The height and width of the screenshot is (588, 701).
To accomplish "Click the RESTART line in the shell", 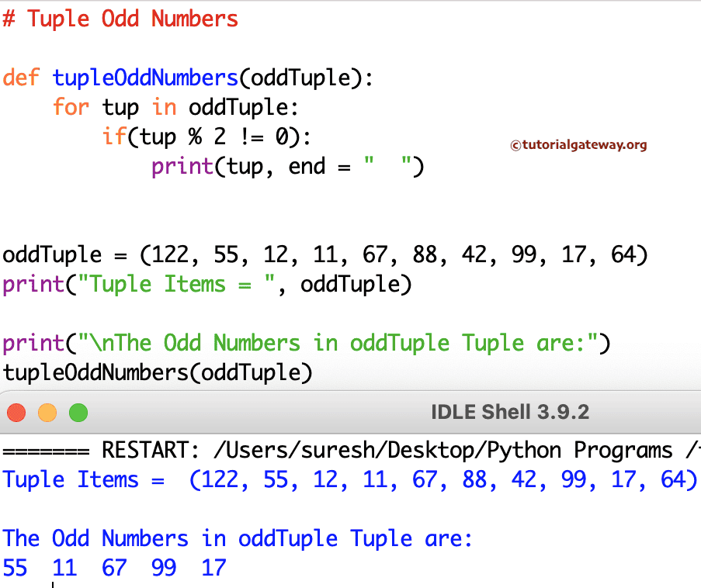I will pyautogui.click(x=349, y=450).
